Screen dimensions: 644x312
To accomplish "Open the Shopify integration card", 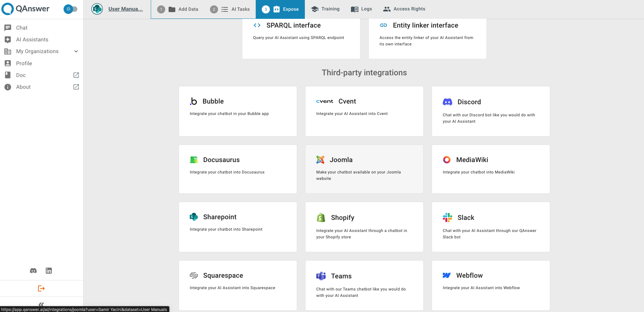I will coord(364,227).
